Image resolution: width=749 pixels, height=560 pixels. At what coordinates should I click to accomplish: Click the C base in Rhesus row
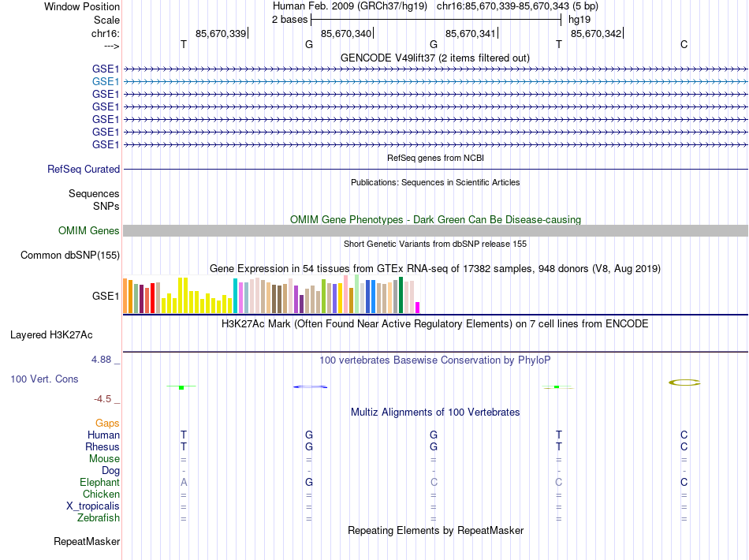684,447
